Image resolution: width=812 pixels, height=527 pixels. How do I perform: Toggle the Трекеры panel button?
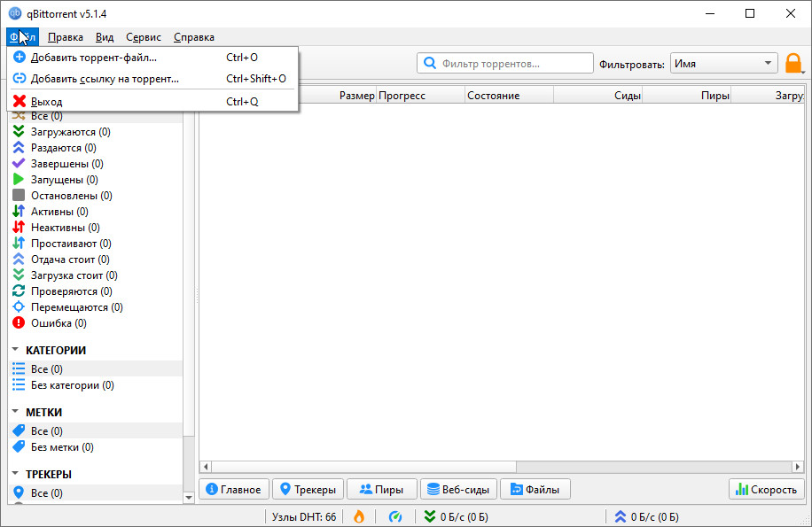pyautogui.click(x=308, y=490)
